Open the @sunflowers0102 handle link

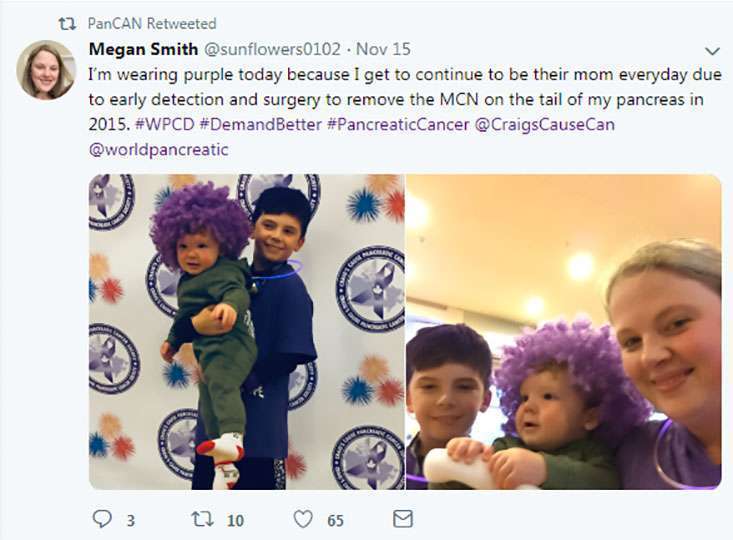(272, 48)
